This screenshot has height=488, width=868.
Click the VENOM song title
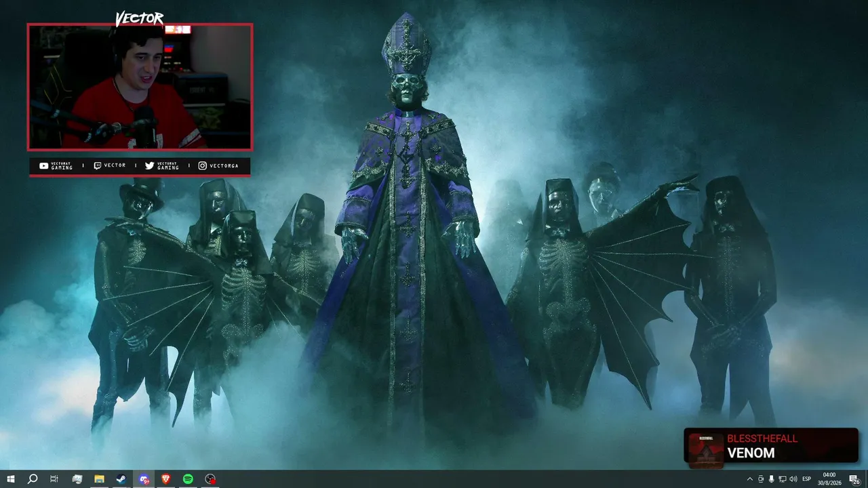pos(751,453)
